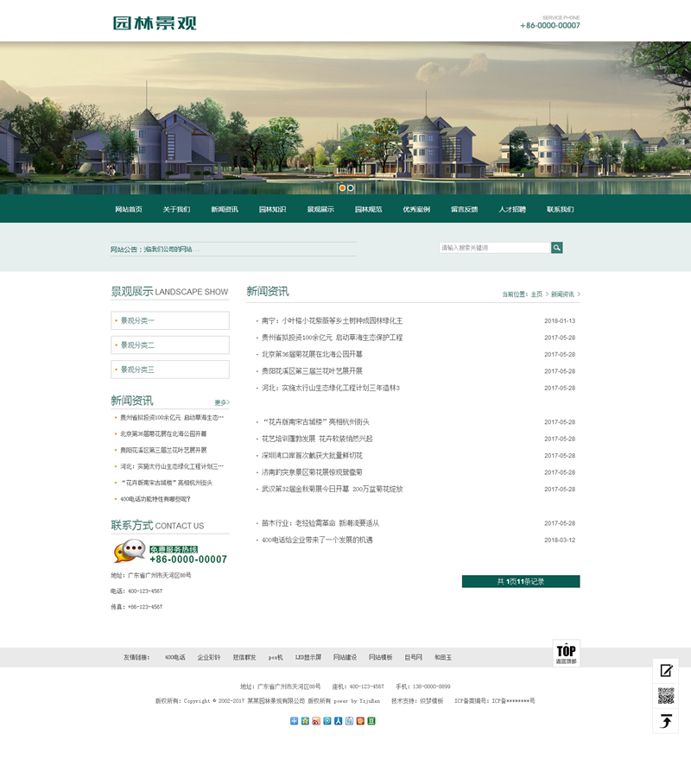691x784 pixels.
Task: Click the 园林景观 site logo
Action: click(x=155, y=23)
